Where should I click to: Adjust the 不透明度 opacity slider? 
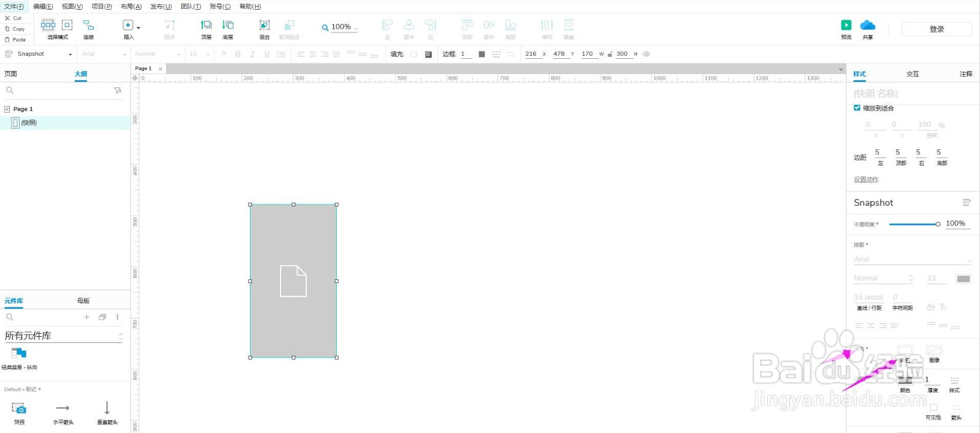click(x=914, y=224)
